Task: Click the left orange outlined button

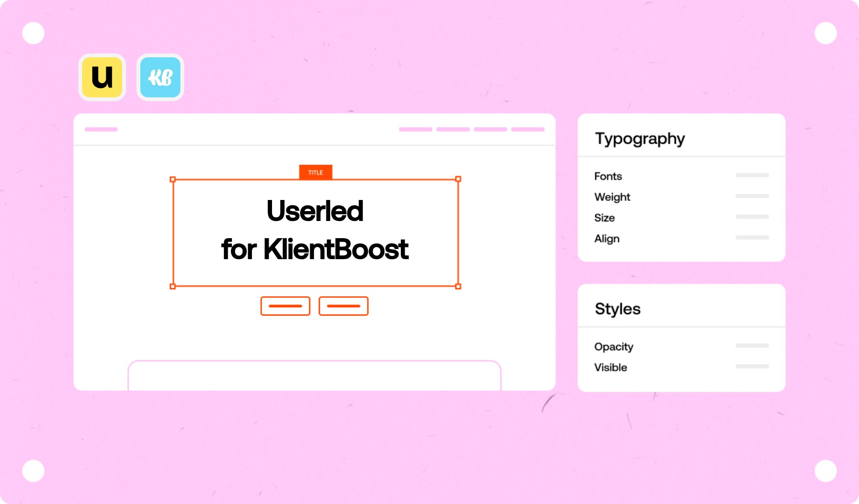Action: 285,306
